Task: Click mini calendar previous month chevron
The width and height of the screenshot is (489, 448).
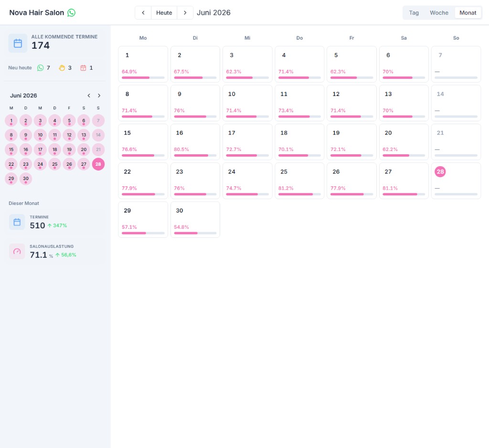Action: coord(89,96)
